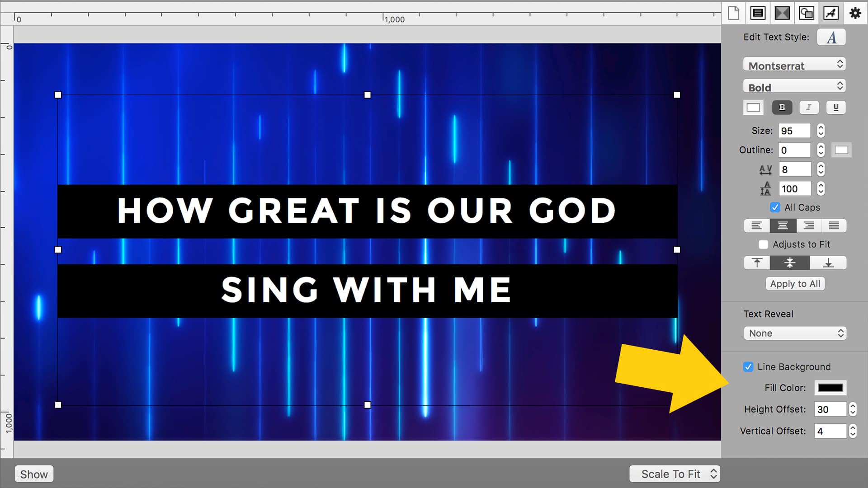Image resolution: width=868 pixels, height=488 pixels.
Task: Select the center text alignment icon
Action: (x=782, y=226)
